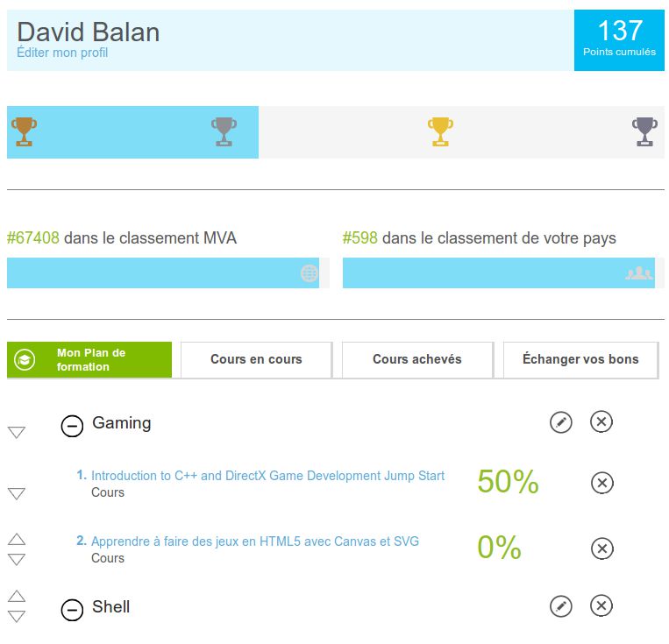Viewport: 669px width, 644px height.
Task: Switch to Cours achevés tab
Action: point(417,359)
